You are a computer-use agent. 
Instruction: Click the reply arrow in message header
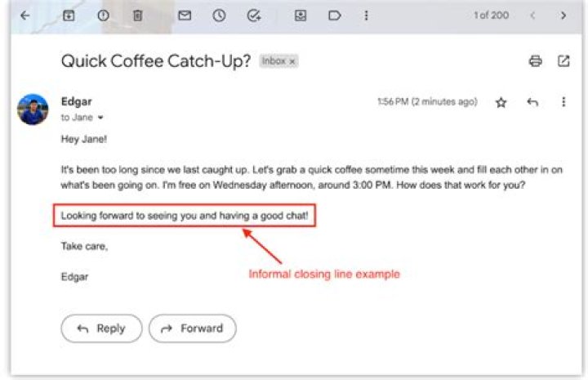coord(532,102)
